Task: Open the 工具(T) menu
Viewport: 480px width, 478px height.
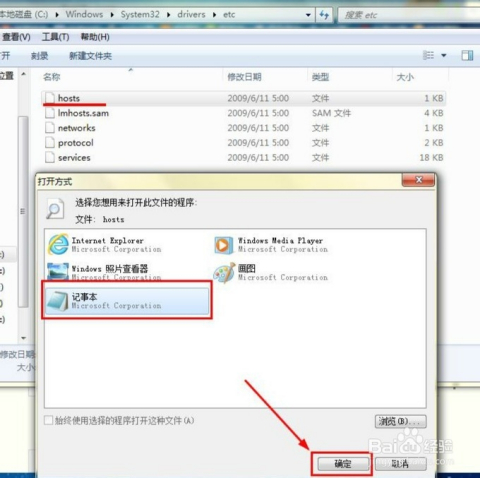Action: point(55,37)
